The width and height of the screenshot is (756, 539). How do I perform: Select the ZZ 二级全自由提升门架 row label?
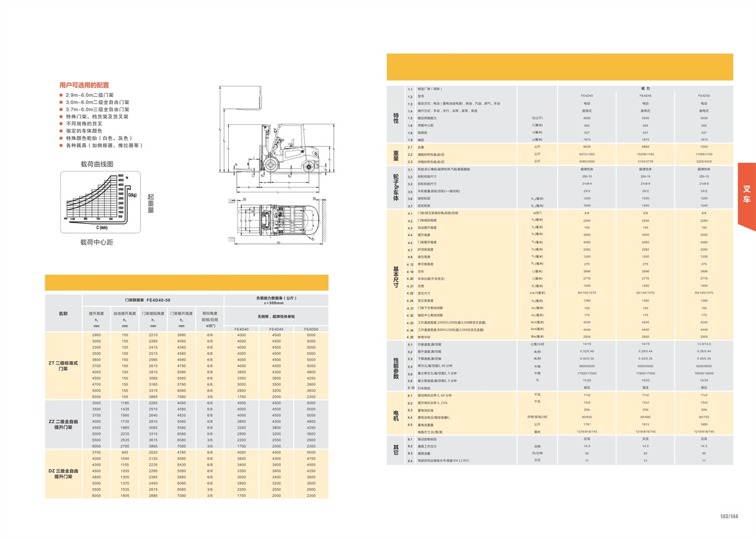(63, 424)
